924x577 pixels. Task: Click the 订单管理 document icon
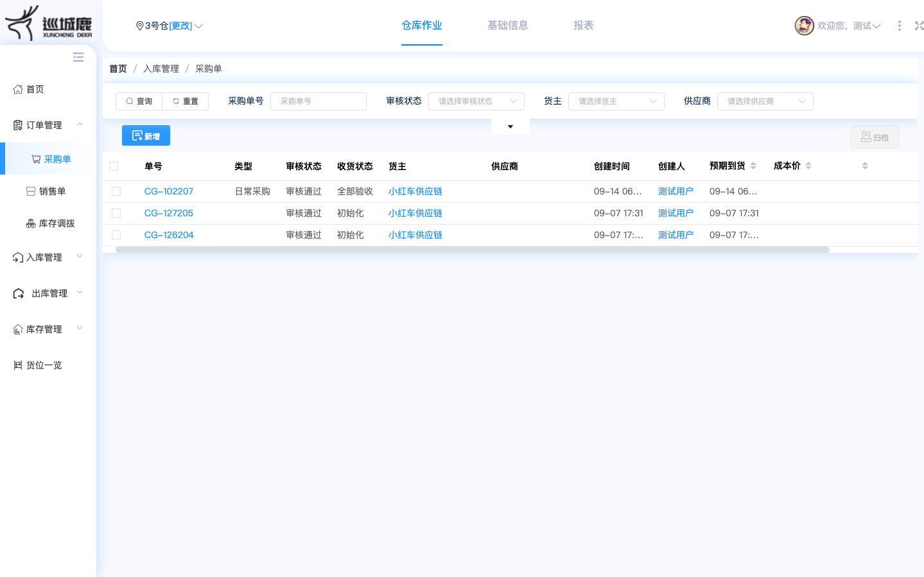click(18, 125)
